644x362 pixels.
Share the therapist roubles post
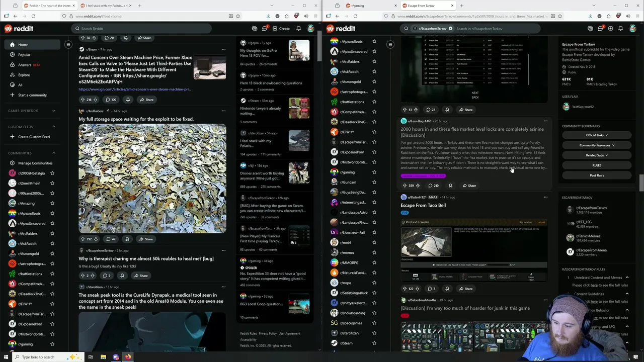(140, 276)
